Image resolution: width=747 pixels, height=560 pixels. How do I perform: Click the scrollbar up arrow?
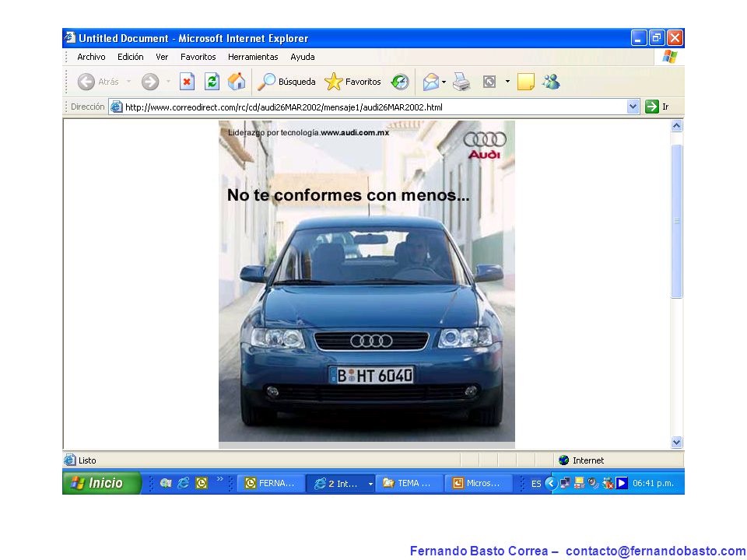pos(676,126)
